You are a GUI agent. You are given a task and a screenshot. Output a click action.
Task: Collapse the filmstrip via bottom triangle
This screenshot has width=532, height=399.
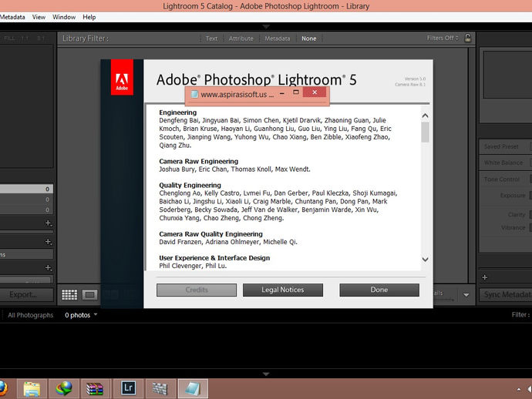pyautogui.click(x=266, y=374)
